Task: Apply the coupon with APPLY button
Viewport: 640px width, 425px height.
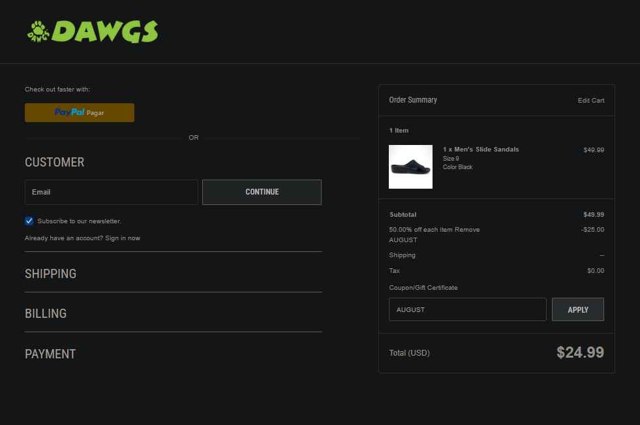Action: tap(578, 309)
